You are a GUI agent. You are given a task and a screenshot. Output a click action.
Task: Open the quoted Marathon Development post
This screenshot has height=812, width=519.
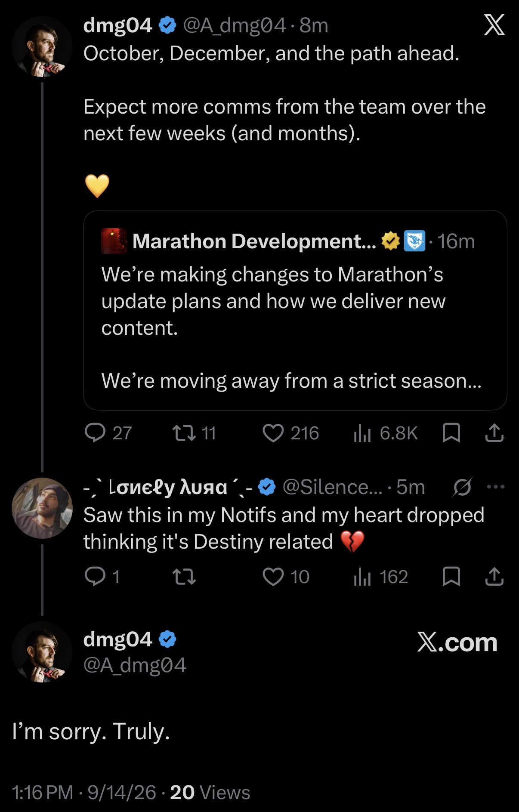click(x=295, y=310)
